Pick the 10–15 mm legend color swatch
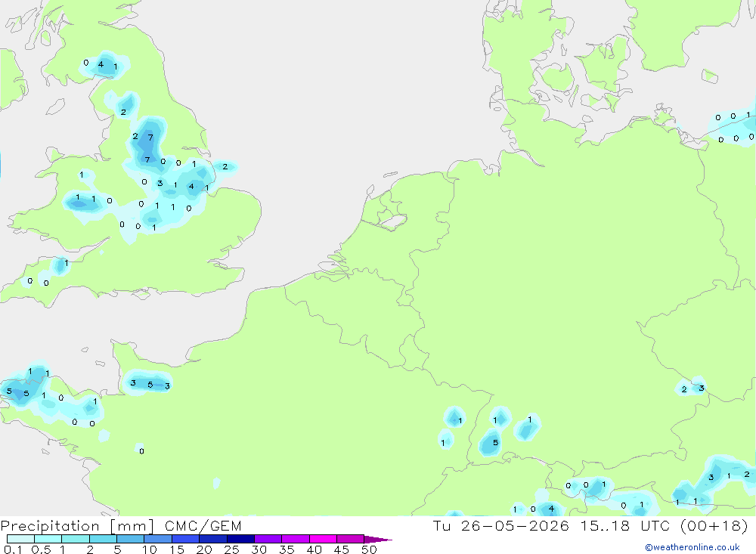 coord(158,539)
